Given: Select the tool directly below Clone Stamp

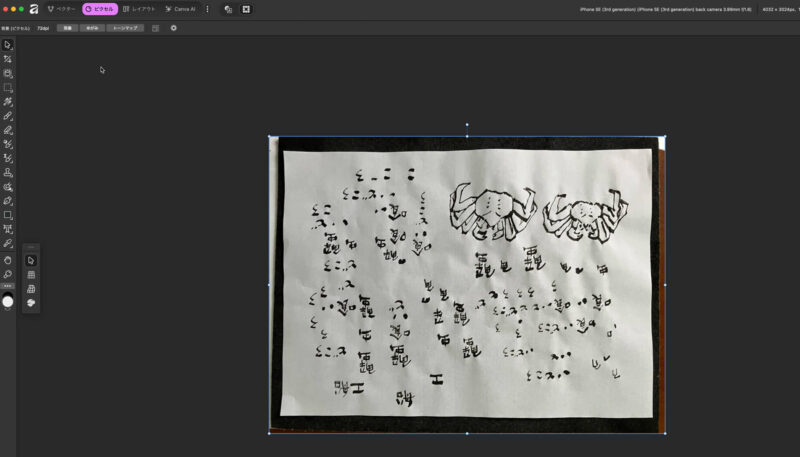Looking at the screenshot, I should click(x=8, y=187).
